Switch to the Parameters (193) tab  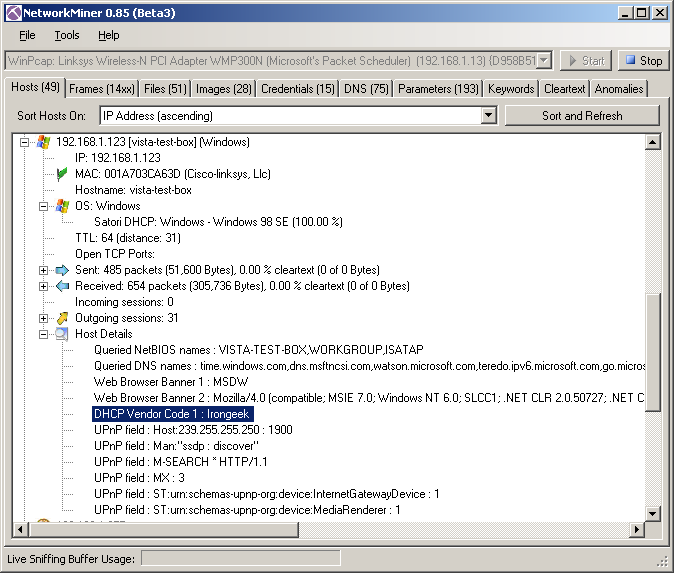click(x=438, y=89)
